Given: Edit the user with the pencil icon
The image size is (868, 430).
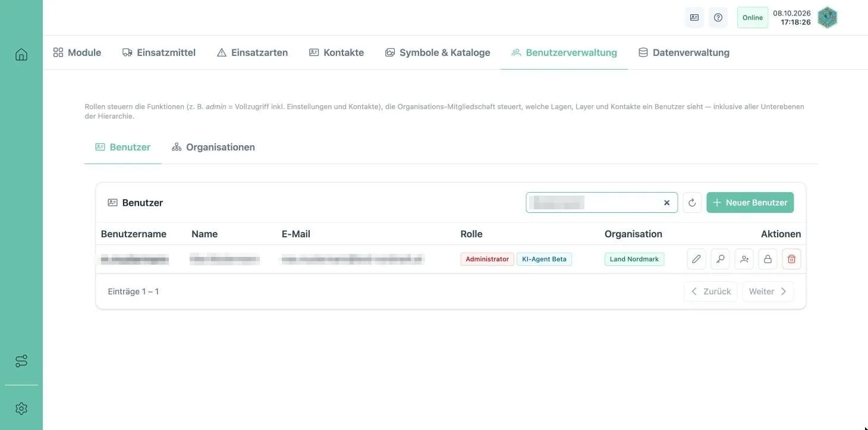Looking at the screenshot, I should click(697, 259).
